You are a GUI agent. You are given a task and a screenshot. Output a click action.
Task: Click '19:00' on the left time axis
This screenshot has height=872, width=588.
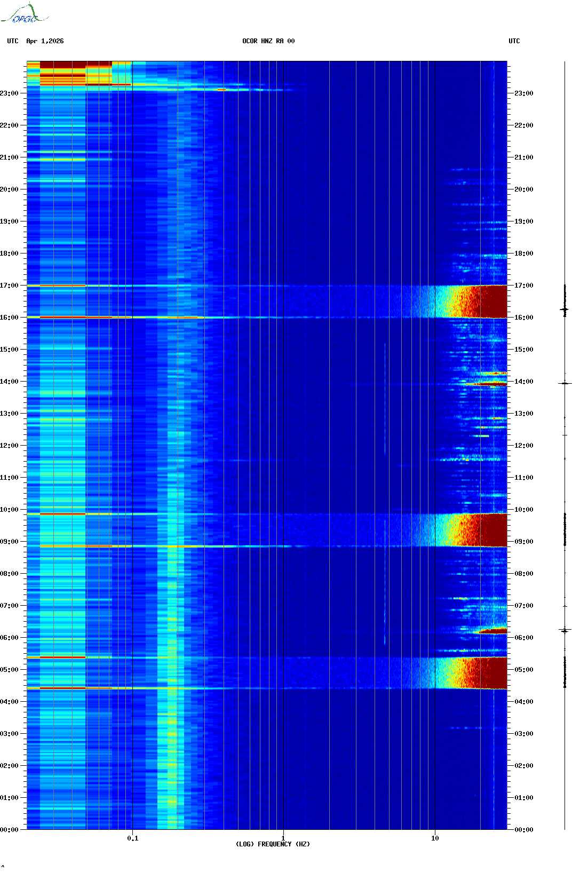tap(9, 221)
